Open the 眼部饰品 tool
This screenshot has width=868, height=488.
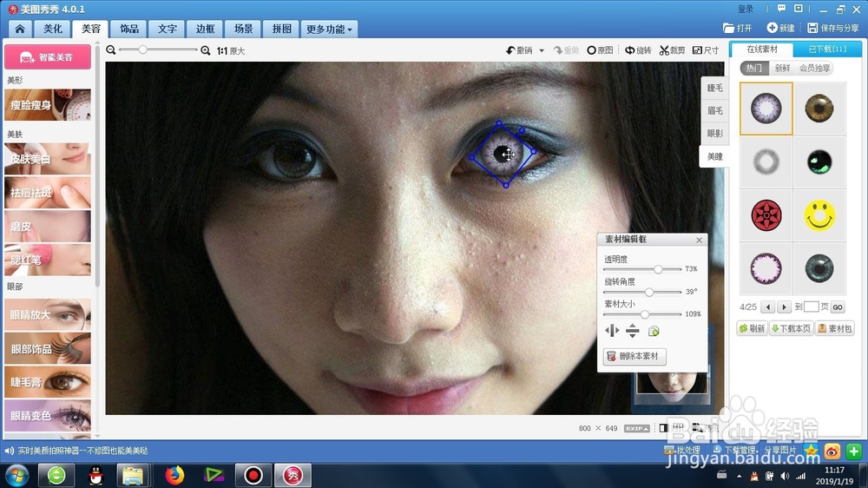point(48,348)
